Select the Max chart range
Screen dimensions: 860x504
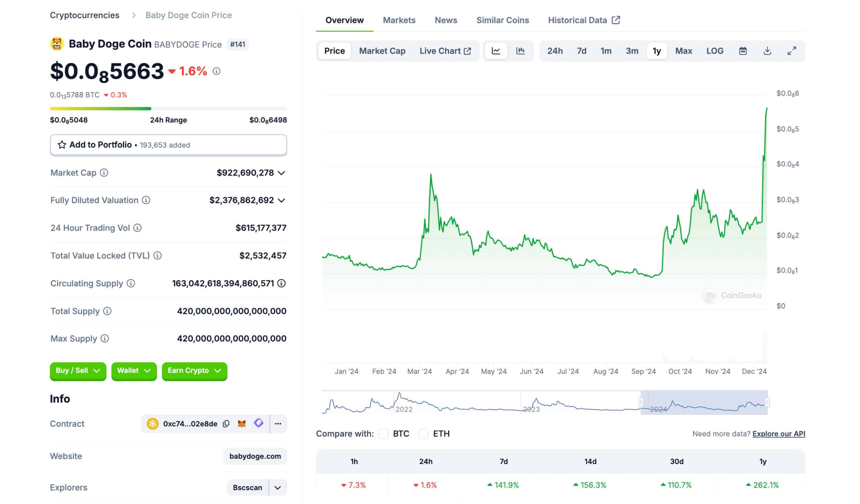pyautogui.click(x=684, y=51)
